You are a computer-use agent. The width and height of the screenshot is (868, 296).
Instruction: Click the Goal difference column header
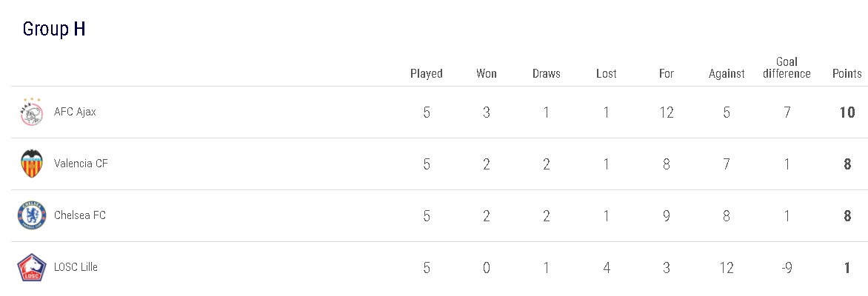click(x=787, y=67)
